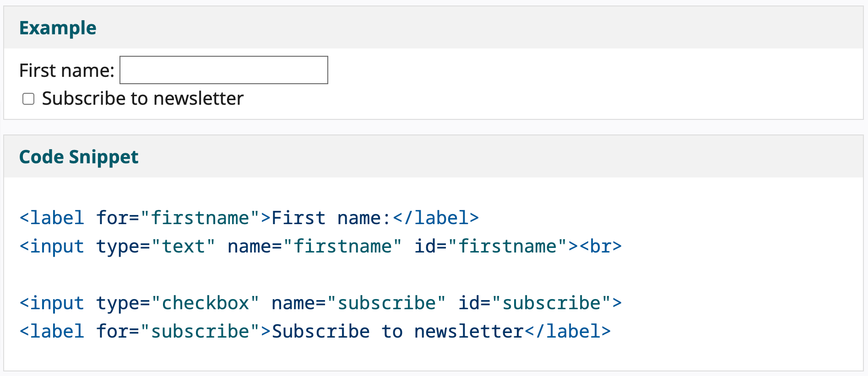Click the subscribe name attribute value
Viewport: 868px width, 376px height.
tap(387, 302)
